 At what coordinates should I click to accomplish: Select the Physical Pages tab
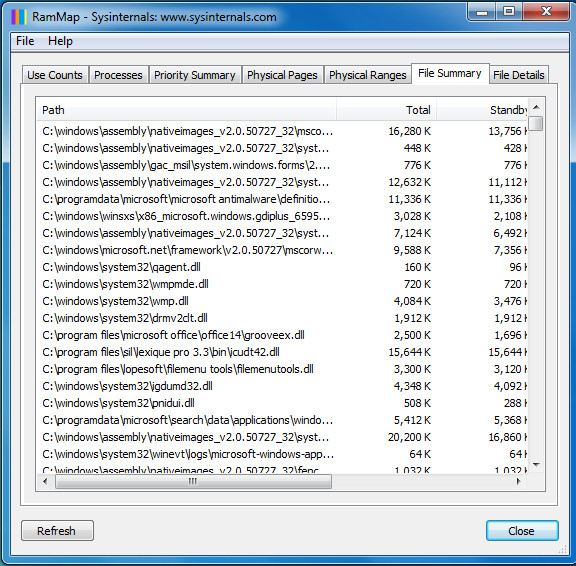(282, 75)
